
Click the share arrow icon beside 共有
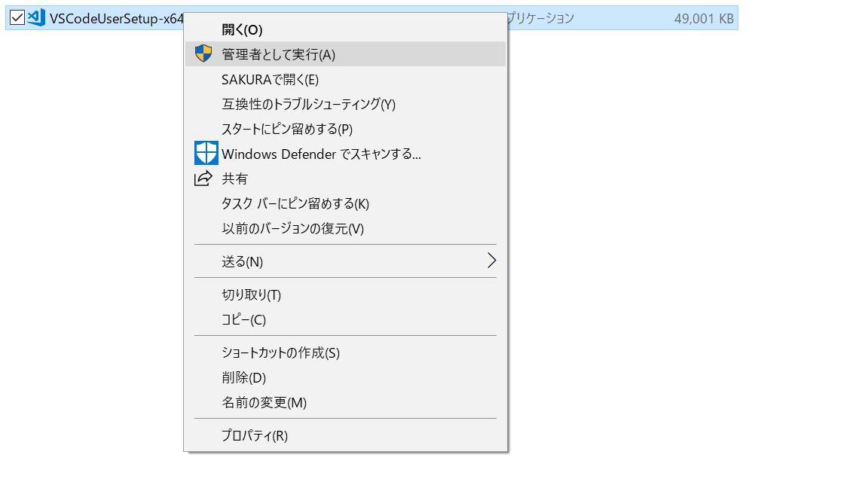click(x=205, y=178)
